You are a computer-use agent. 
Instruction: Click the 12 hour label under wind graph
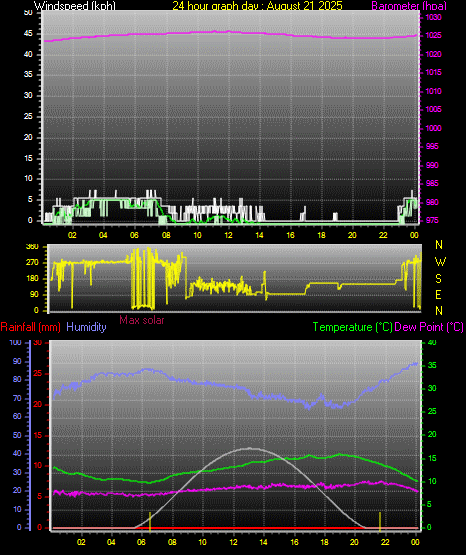point(228,235)
